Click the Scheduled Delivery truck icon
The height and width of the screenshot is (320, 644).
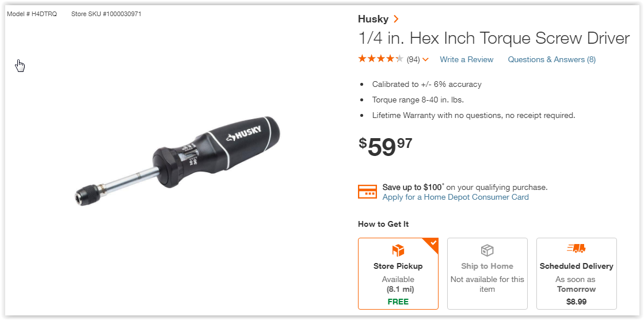click(576, 249)
